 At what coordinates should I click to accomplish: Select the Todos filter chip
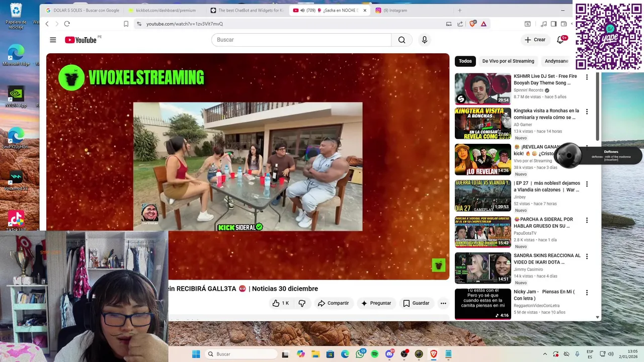point(465,61)
